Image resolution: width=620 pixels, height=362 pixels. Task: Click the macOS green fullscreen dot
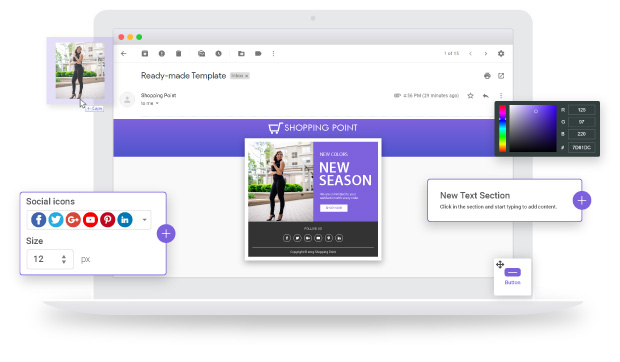tap(139, 37)
